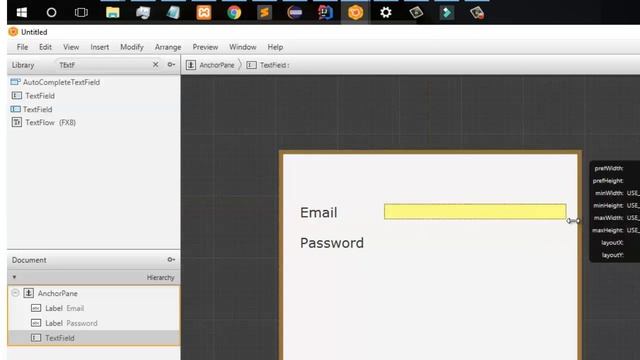Image resolution: width=640 pixels, height=360 pixels.
Task: Select Label Email in the Hierarchy
Action: [64, 308]
